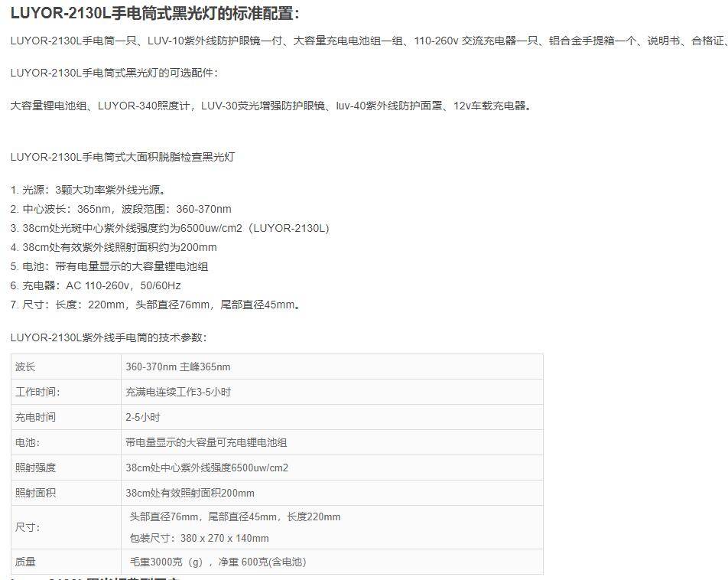Click the 包装尺寸 380 x 270 x 140mm text
Image resolution: width=728 pixels, height=580 pixels.
tap(199, 538)
